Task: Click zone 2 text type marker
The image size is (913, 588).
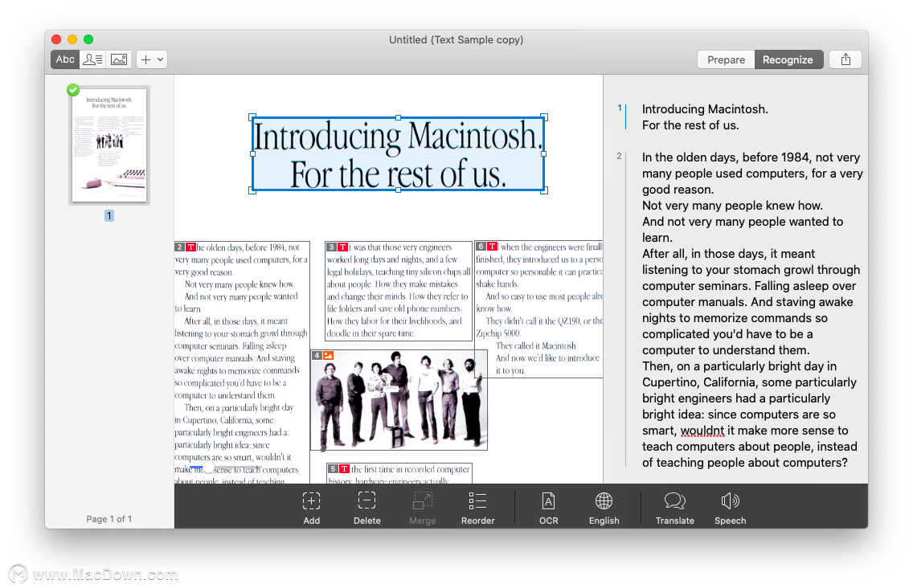Action: pyautogui.click(x=190, y=247)
